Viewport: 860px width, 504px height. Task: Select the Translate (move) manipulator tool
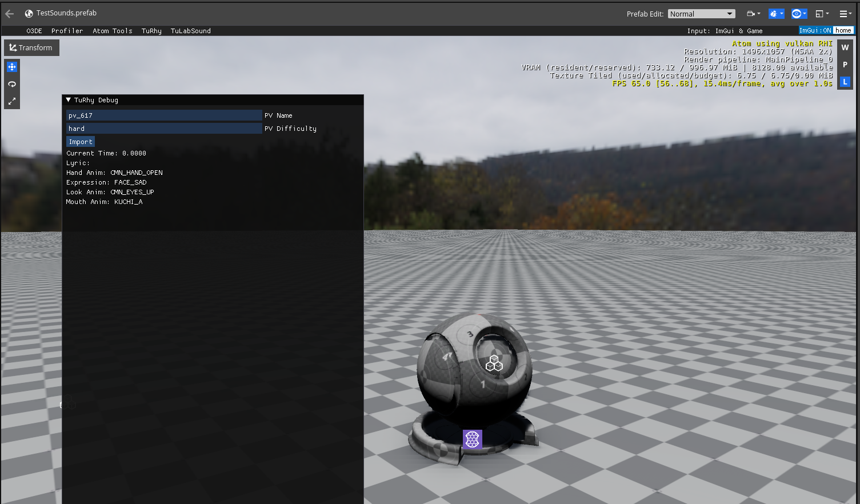(x=12, y=67)
